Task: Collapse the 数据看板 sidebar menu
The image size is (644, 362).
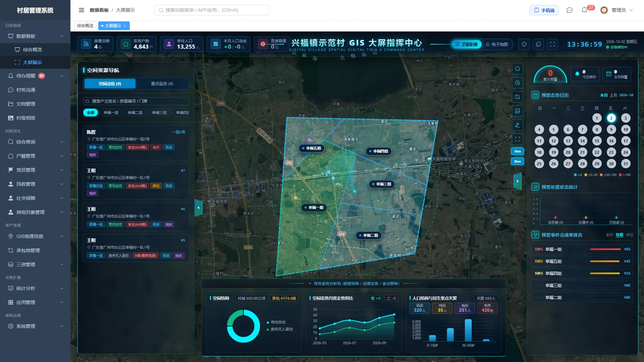Action: click(x=35, y=36)
